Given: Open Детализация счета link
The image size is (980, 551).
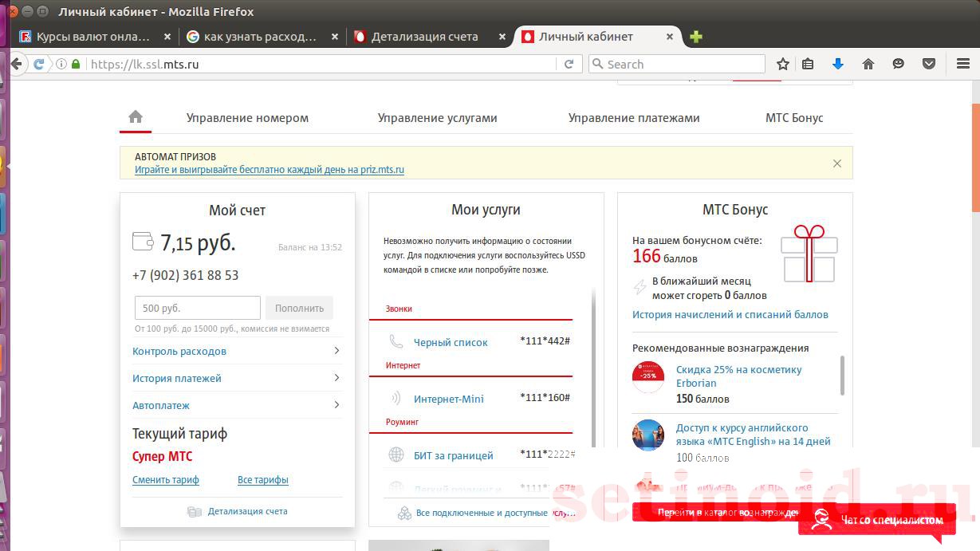Looking at the screenshot, I should click(247, 511).
